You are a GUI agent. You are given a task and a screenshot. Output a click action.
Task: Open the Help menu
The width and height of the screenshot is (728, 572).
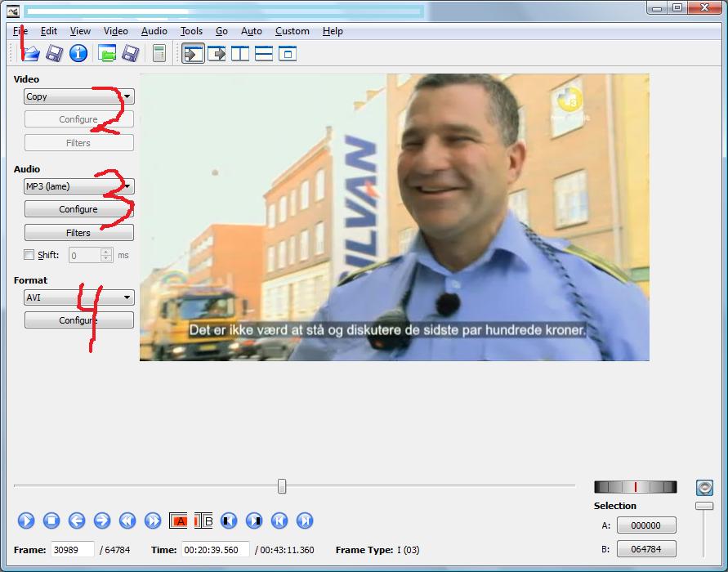(333, 31)
